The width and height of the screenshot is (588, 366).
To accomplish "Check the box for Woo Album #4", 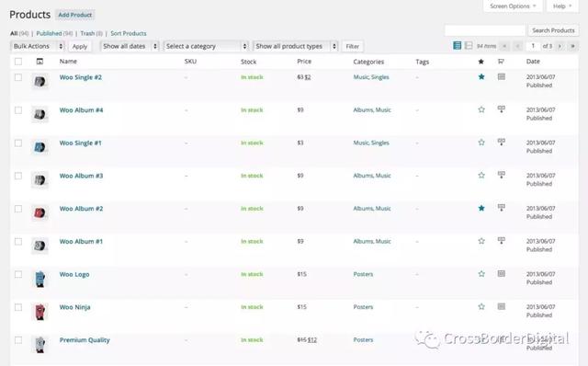I will (x=18, y=110).
